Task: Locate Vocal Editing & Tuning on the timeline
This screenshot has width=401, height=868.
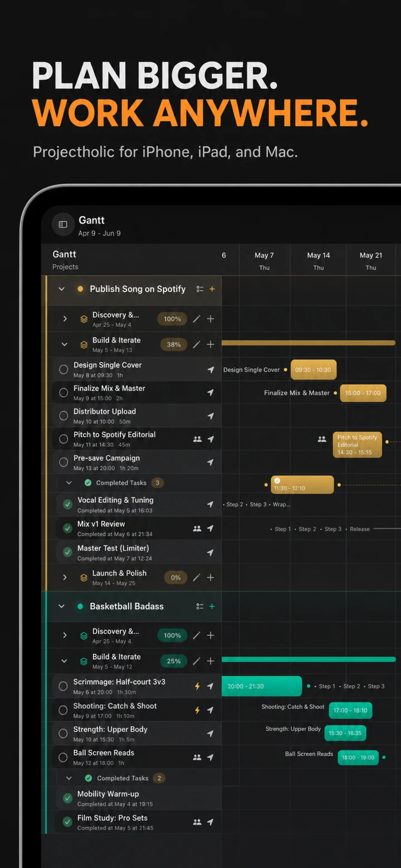Action: click(211, 505)
